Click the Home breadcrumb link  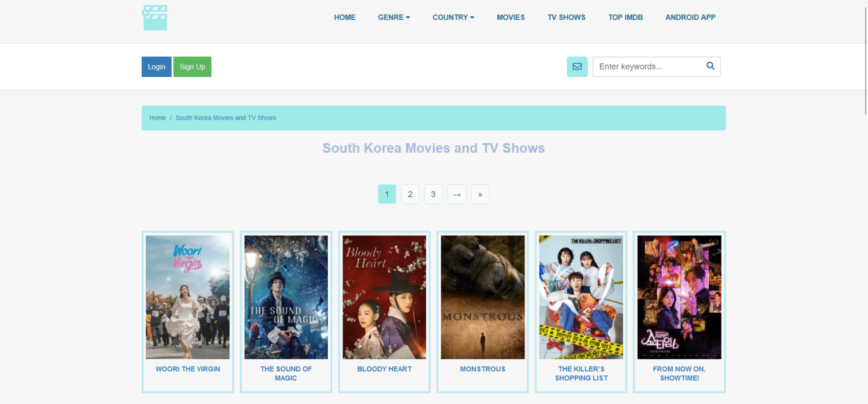pyautogui.click(x=157, y=118)
